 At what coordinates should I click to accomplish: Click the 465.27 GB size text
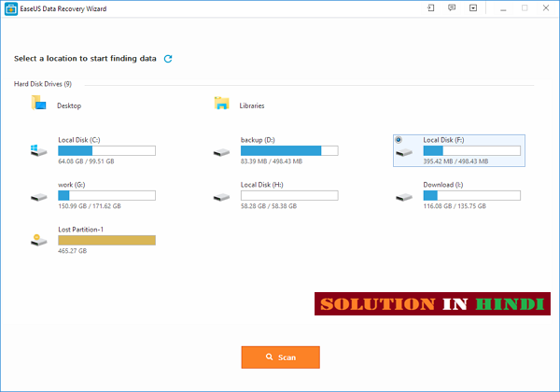click(73, 251)
